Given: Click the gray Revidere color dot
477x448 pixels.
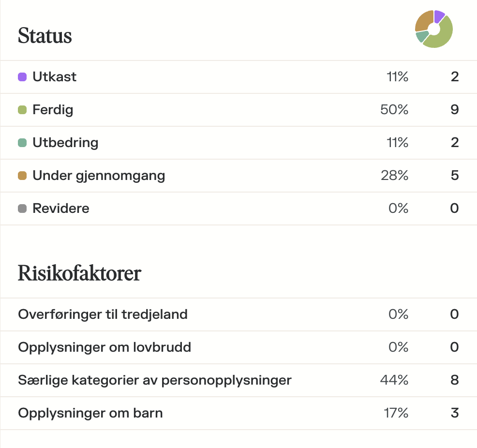Looking at the screenshot, I should click(22, 209).
